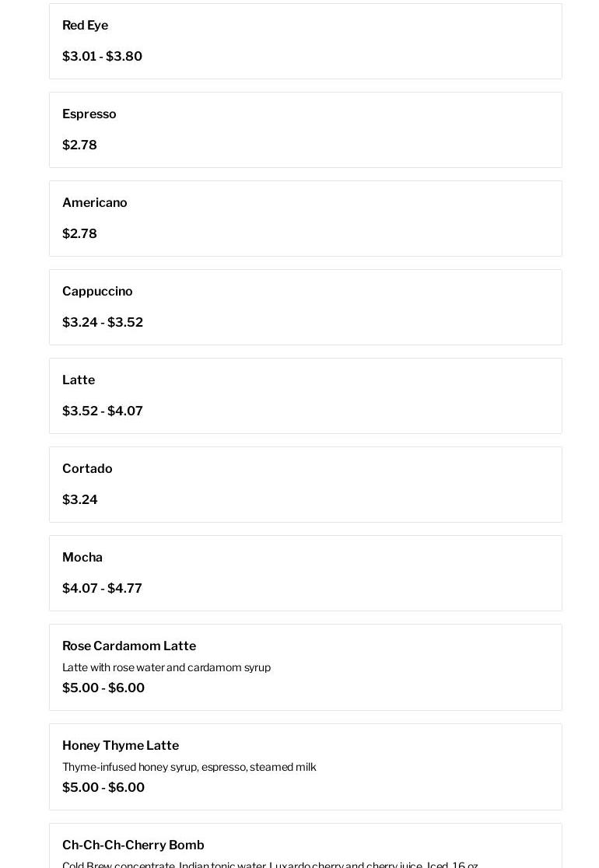599x868 pixels.
Task: Click the rose water and cardamom description
Action: [166, 667]
